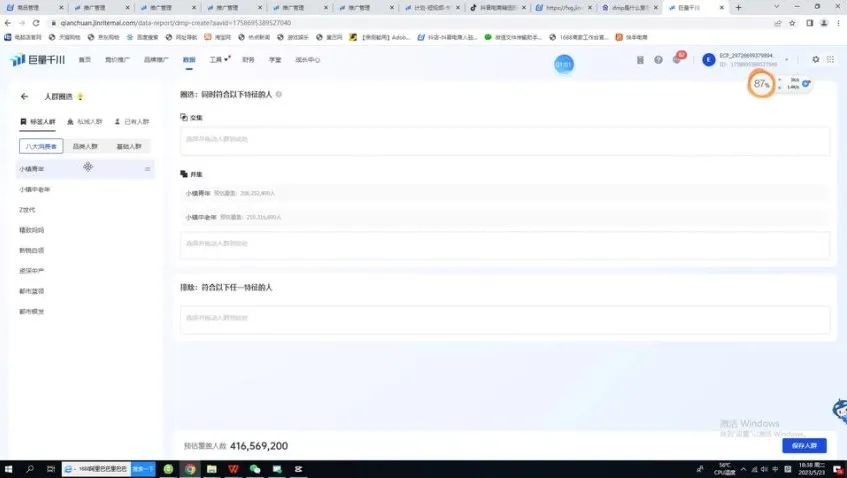Expand the 工具 dropdown in top navigation
The image size is (847, 478).
(x=217, y=60)
